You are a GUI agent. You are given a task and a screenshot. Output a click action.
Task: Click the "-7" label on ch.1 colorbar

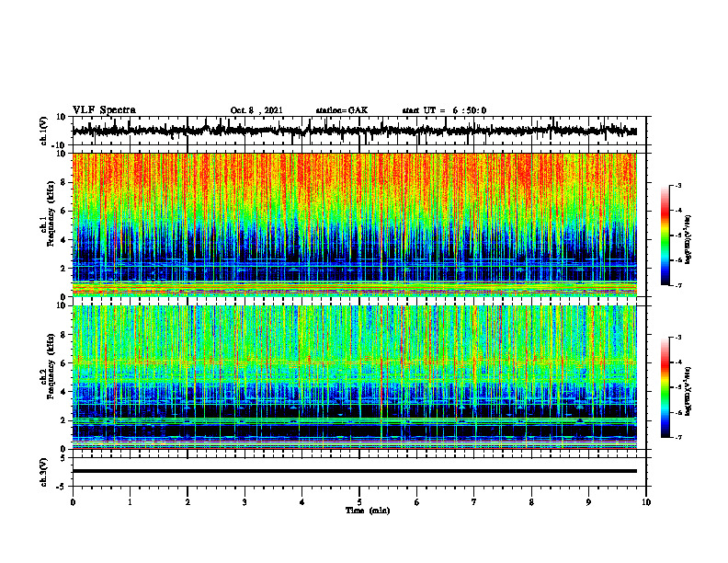[678, 285]
